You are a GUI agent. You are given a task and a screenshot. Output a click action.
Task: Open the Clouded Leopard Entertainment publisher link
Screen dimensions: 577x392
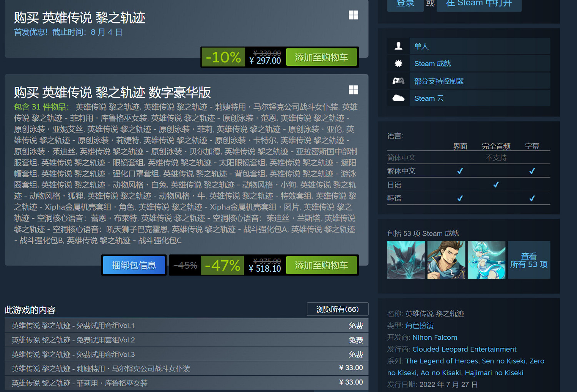(x=464, y=349)
